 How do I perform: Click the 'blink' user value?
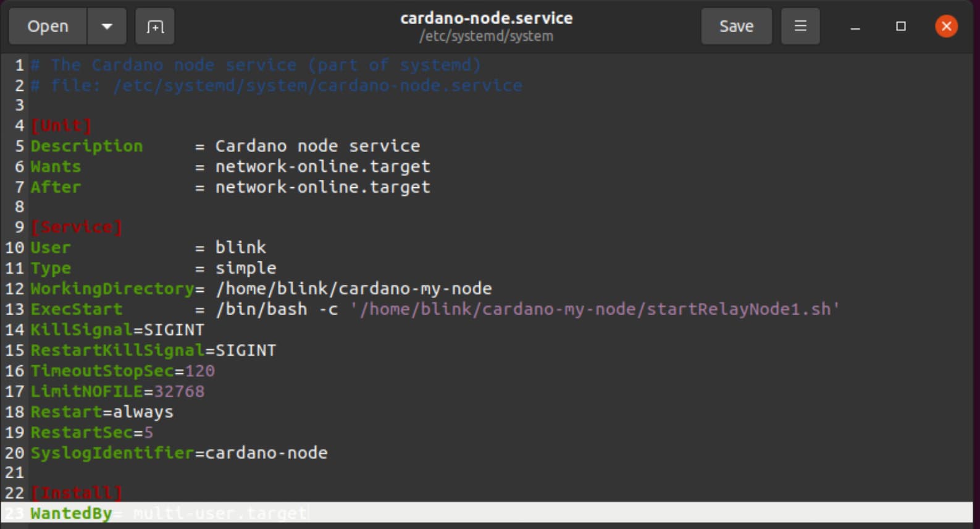point(240,248)
